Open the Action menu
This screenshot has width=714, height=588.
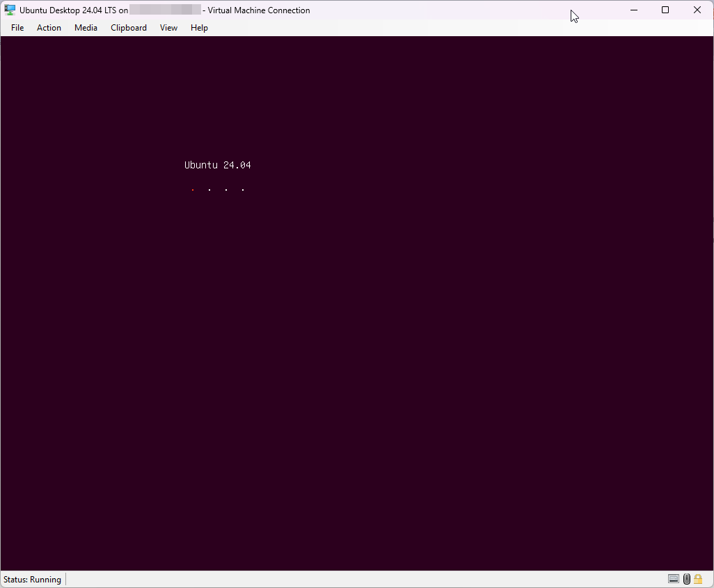coord(49,27)
